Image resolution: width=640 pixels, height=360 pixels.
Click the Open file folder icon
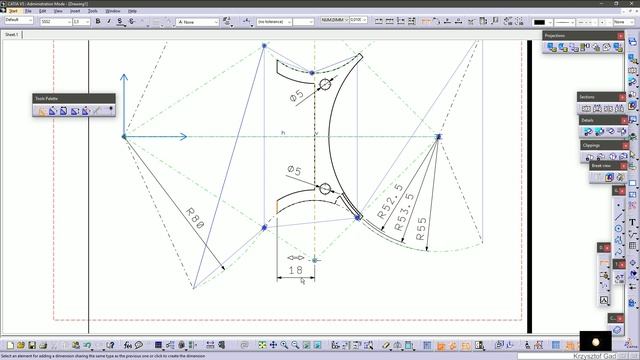[x=21, y=345]
